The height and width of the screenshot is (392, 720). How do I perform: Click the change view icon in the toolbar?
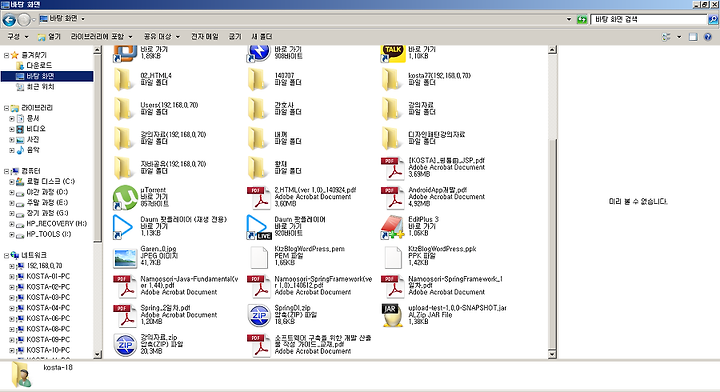[x=666, y=37]
